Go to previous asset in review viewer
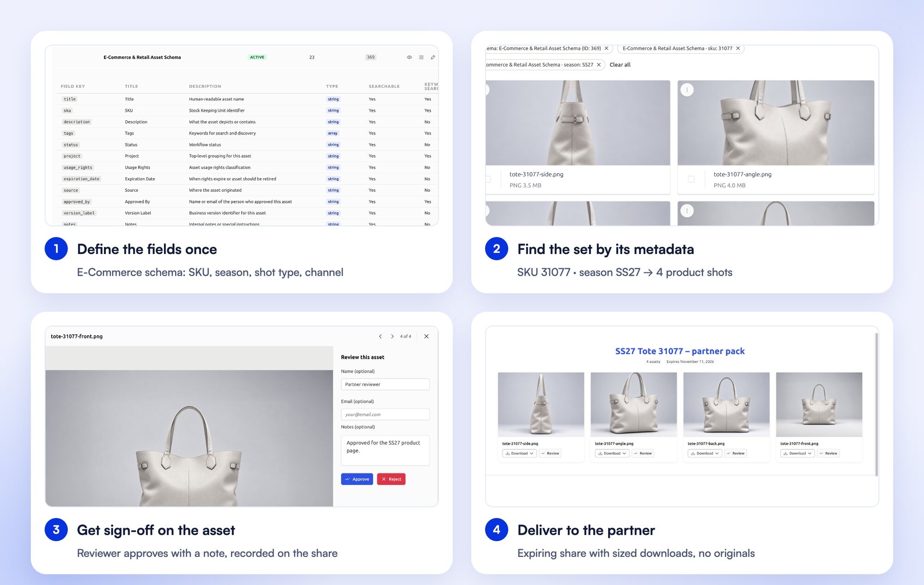 380,337
